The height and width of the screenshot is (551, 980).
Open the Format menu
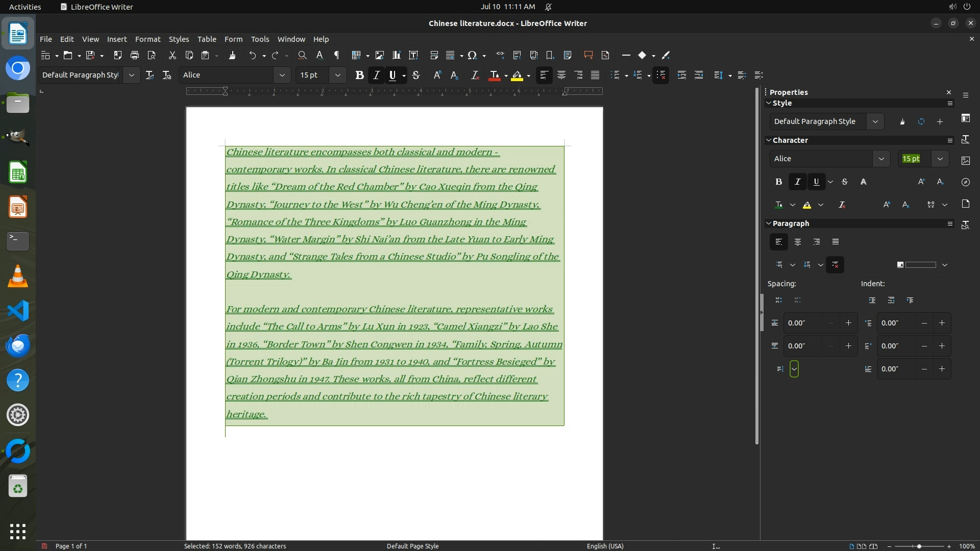point(148,39)
